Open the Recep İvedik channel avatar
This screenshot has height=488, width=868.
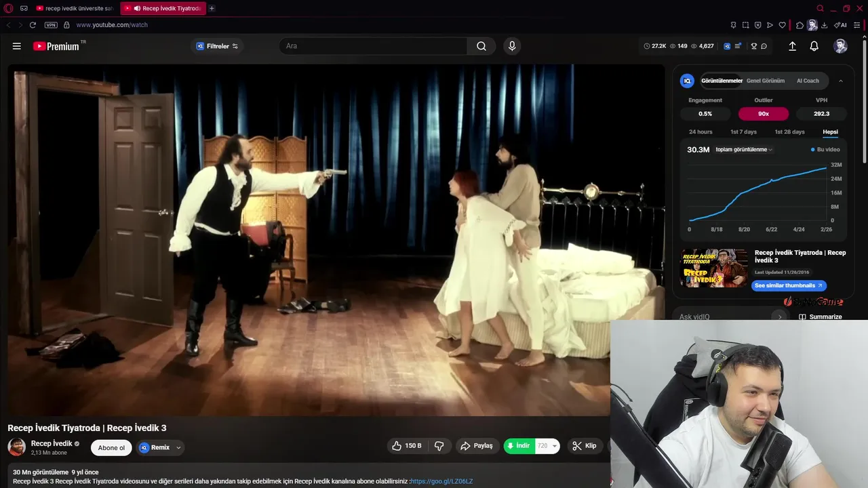pyautogui.click(x=16, y=447)
